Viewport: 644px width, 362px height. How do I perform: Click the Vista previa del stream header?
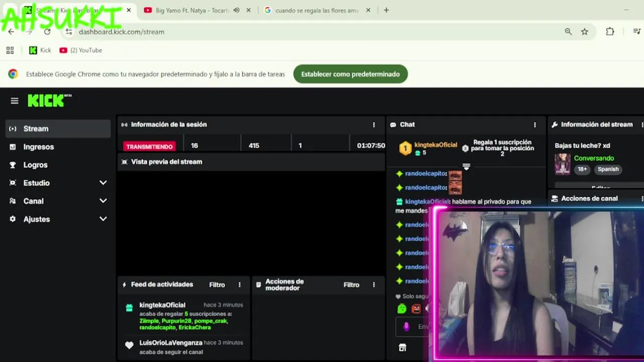click(x=251, y=162)
